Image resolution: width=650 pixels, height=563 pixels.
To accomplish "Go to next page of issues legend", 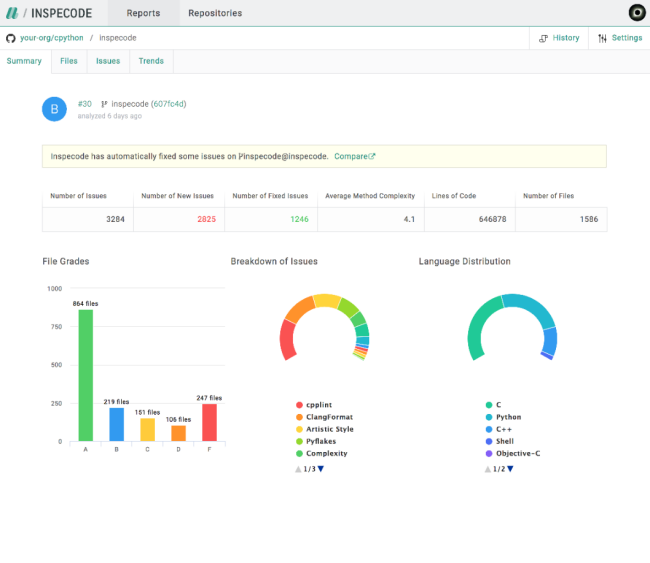I will point(321,469).
